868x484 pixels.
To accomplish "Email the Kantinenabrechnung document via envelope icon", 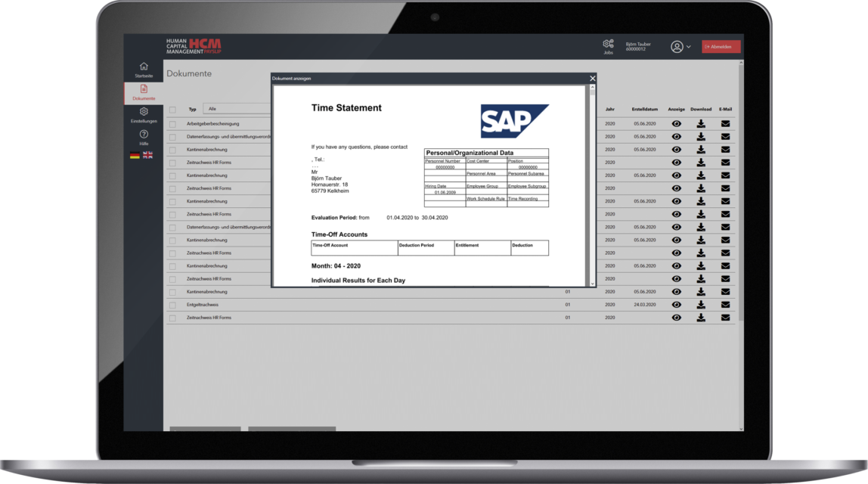I will point(727,149).
